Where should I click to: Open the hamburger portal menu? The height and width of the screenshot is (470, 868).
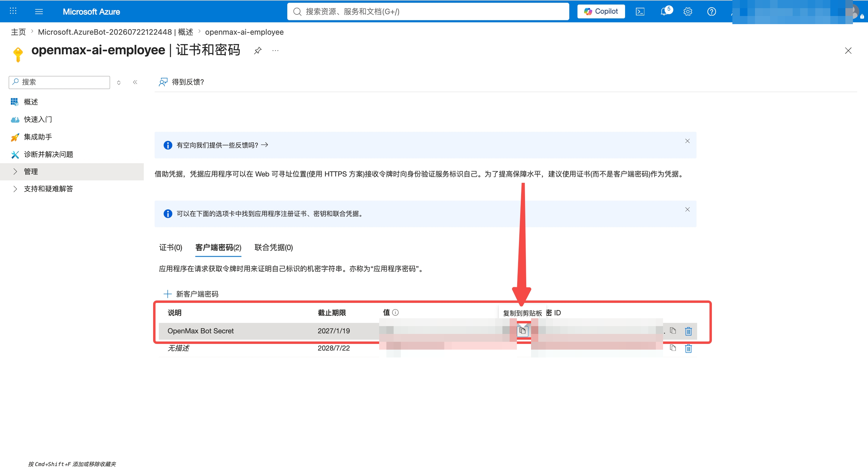tap(39, 11)
